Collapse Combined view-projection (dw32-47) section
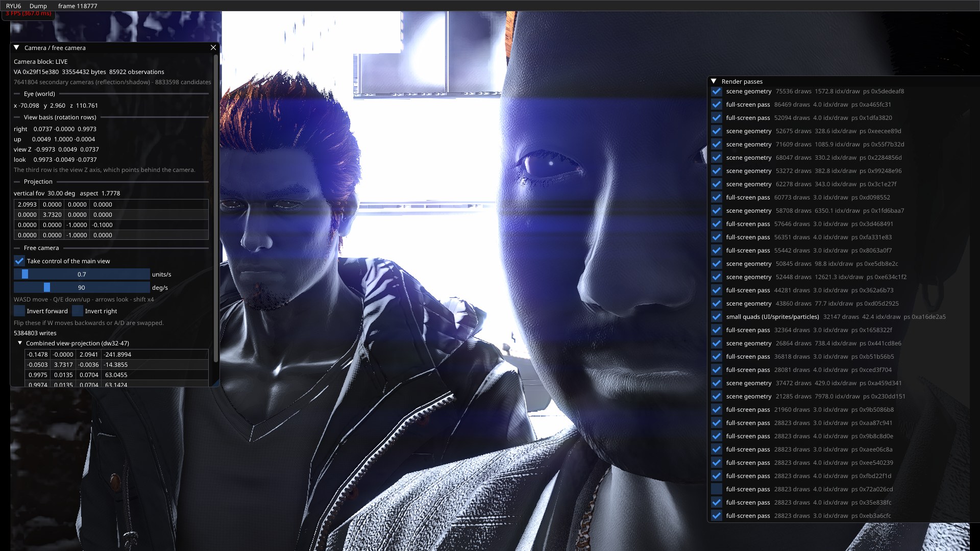 (x=20, y=343)
